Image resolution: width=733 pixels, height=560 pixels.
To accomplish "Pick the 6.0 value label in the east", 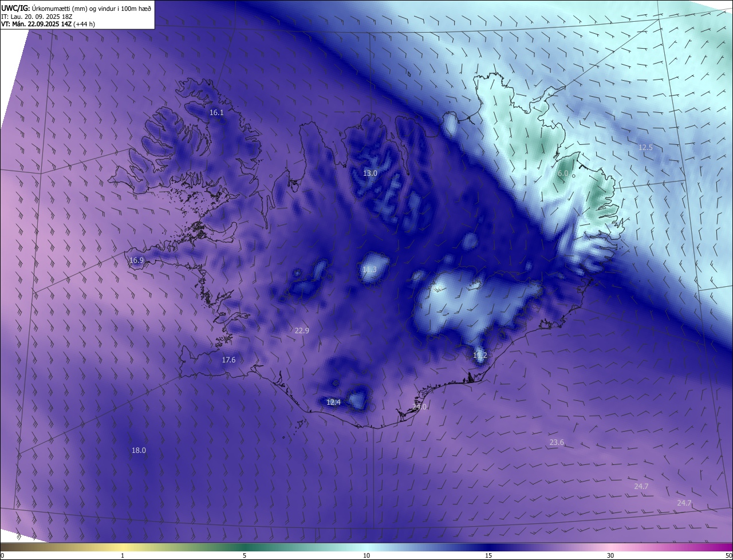I will pyautogui.click(x=563, y=173).
